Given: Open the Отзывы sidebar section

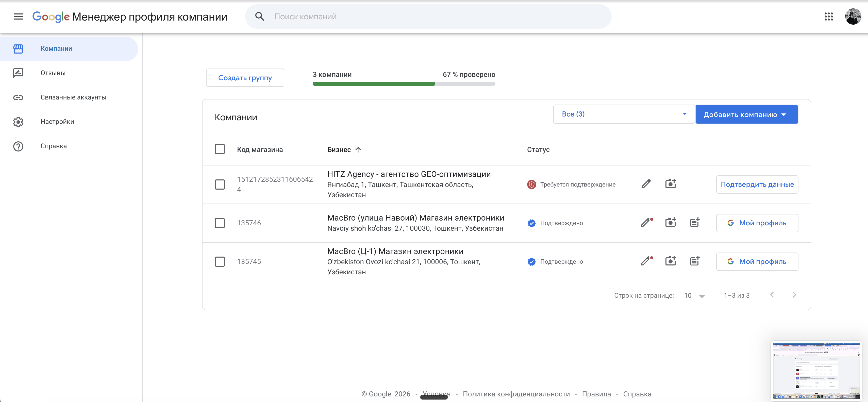Looking at the screenshot, I should 69,73.
